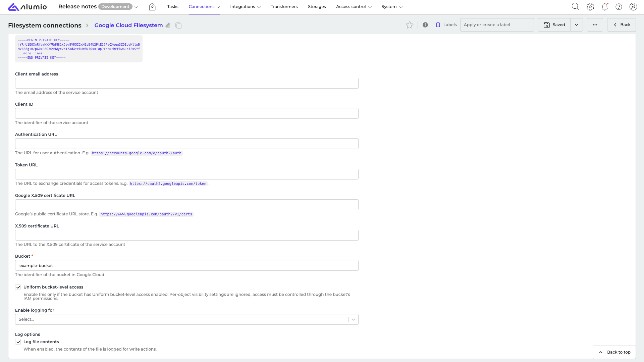Click the Release notes title
The width and height of the screenshot is (644, 362).
tap(77, 7)
